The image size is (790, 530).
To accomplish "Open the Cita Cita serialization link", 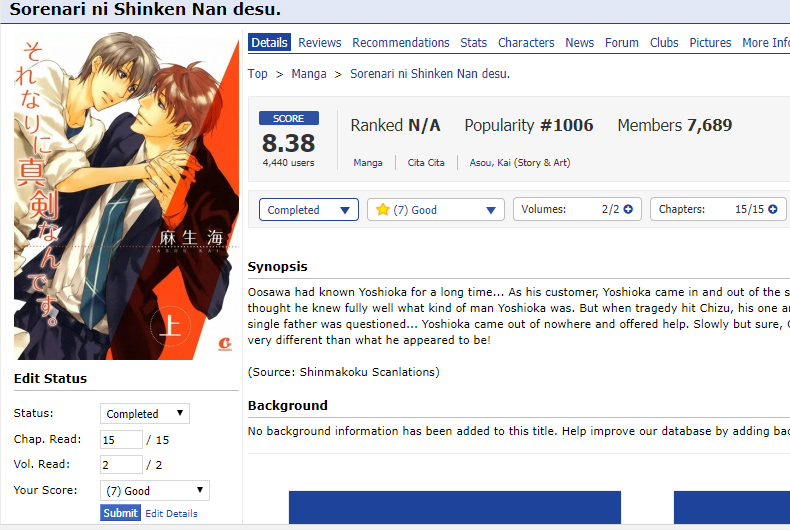I will point(426,163).
